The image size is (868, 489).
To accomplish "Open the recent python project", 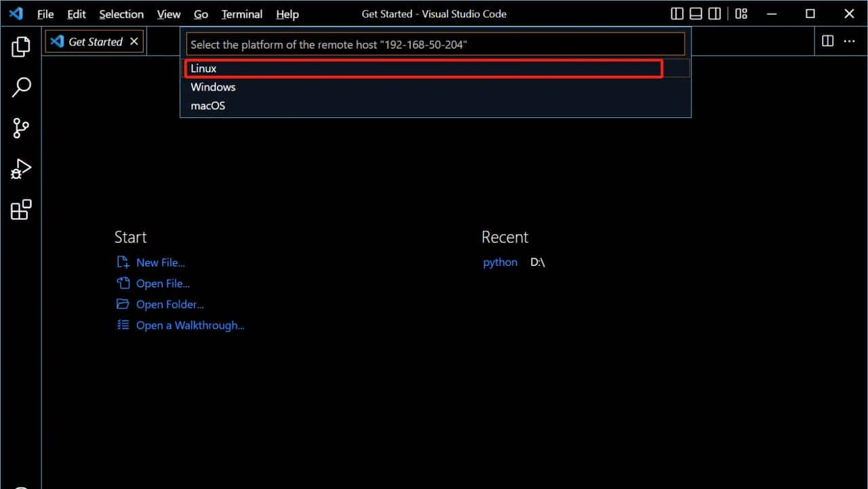I will tap(500, 262).
